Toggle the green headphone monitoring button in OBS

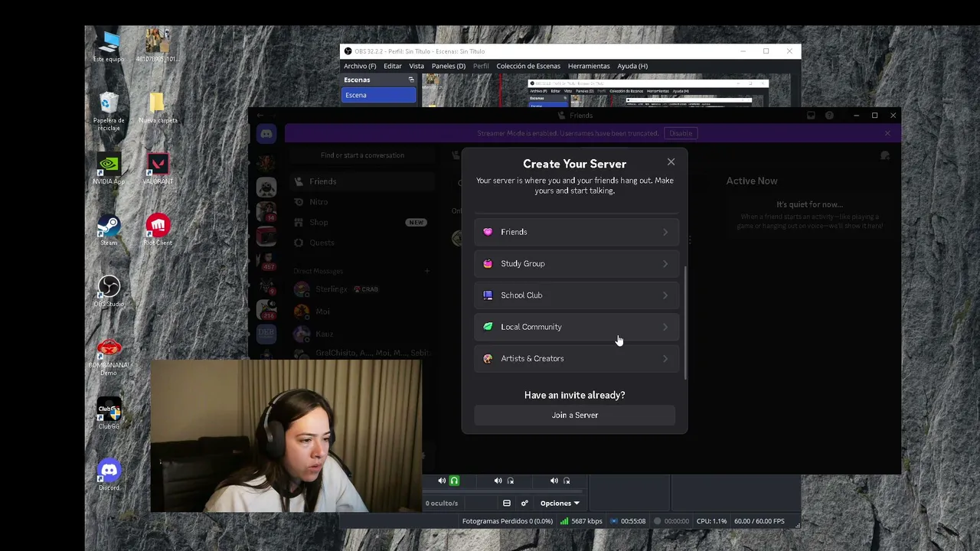pos(454,481)
